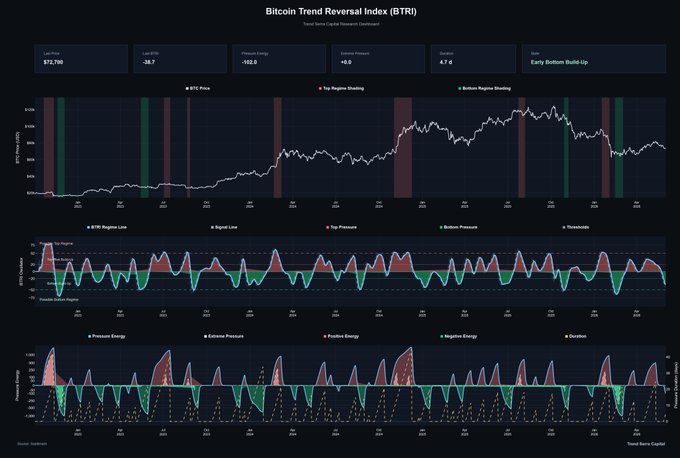Toggle the Positive Energy legend entry
The image size is (680, 458).
(x=341, y=336)
